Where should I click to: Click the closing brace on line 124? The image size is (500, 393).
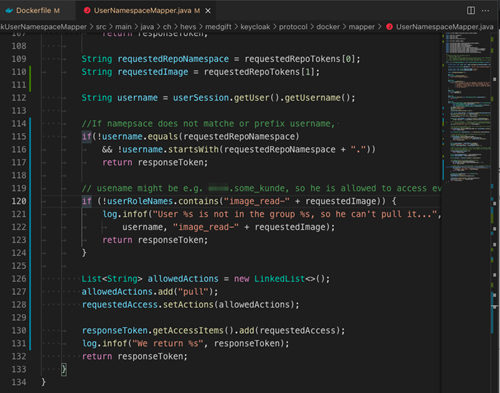(84, 253)
